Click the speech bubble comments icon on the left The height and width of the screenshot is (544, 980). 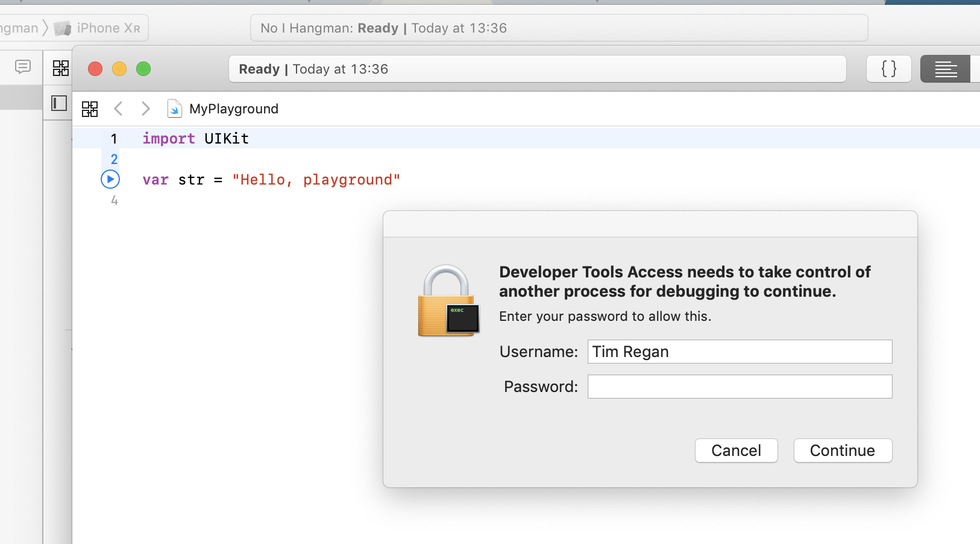tap(22, 67)
